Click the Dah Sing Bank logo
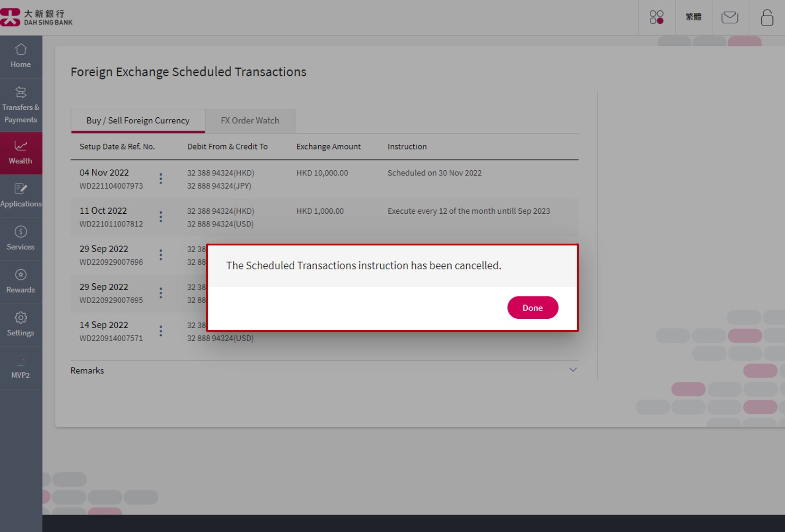Viewport: 785px width, 532px height. coord(36,17)
